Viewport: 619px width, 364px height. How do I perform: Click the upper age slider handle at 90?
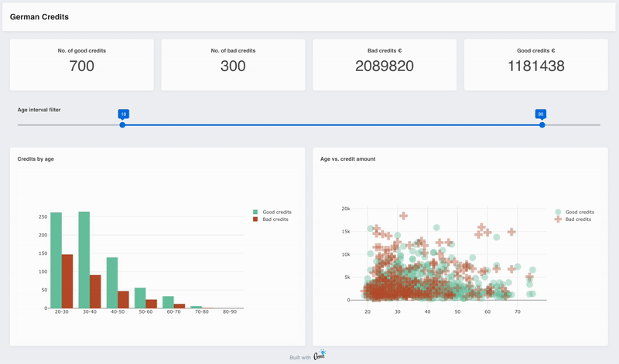pyautogui.click(x=542, y=125)
